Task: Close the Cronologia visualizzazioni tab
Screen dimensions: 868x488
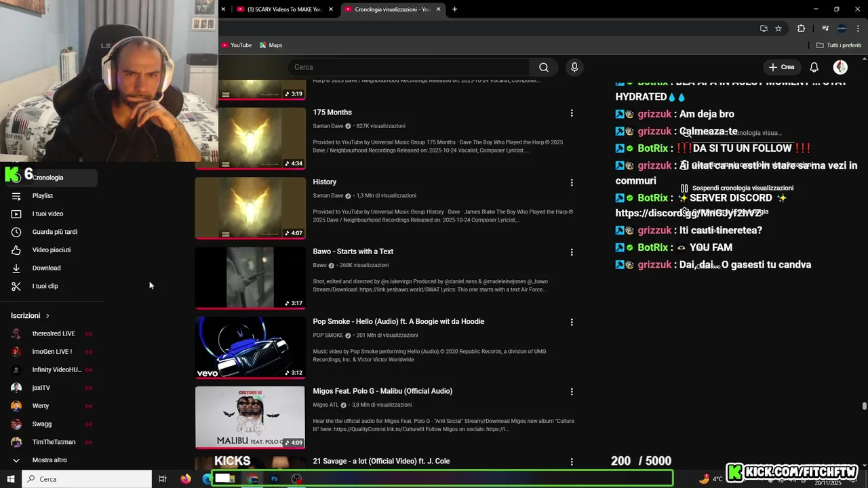Action: (x=438, y=9)
